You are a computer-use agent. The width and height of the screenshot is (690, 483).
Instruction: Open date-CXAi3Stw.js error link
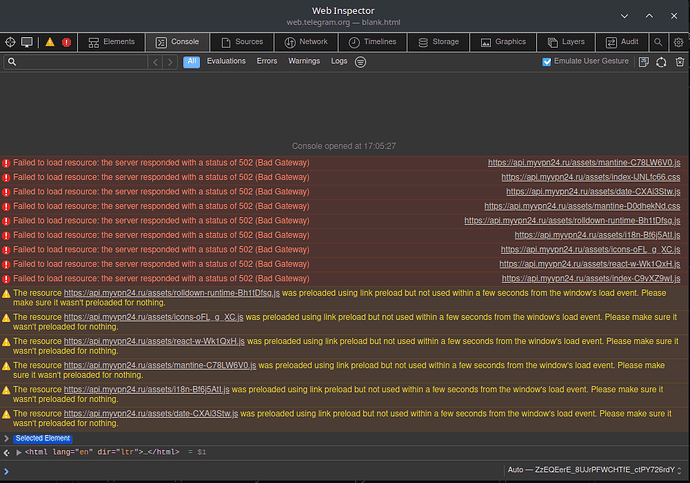click(593, 192)
